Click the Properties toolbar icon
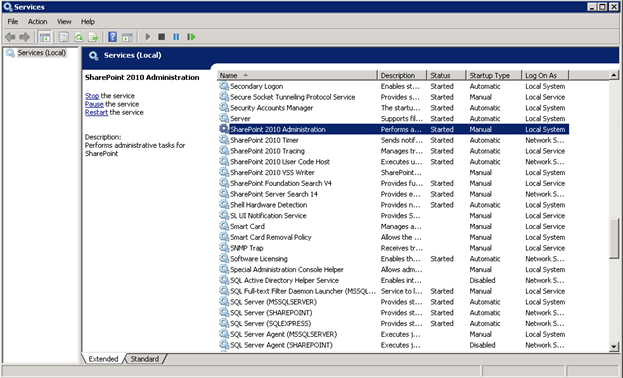Screen dimensions: 623x378 point(64,37)
